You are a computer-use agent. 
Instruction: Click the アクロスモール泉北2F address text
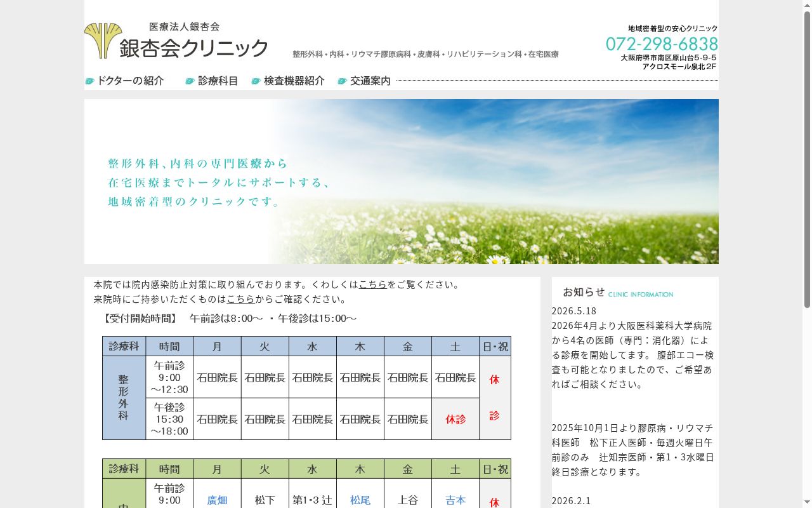(x=679, y=67)
